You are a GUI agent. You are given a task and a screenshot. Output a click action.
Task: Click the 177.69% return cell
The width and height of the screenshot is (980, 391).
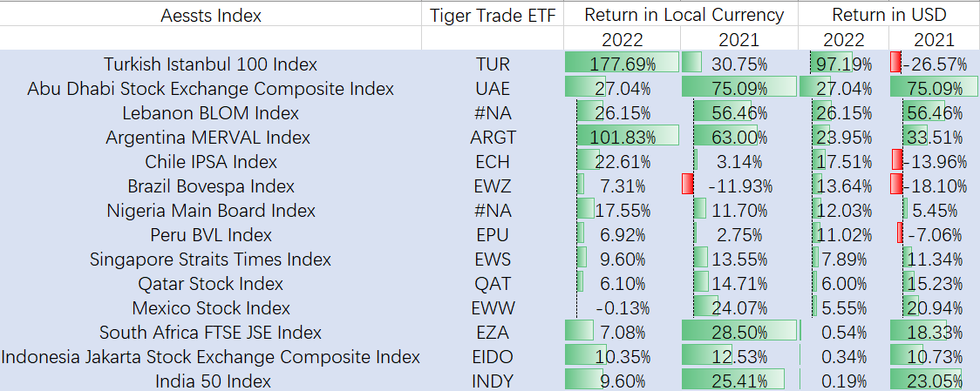coord(622,64)
